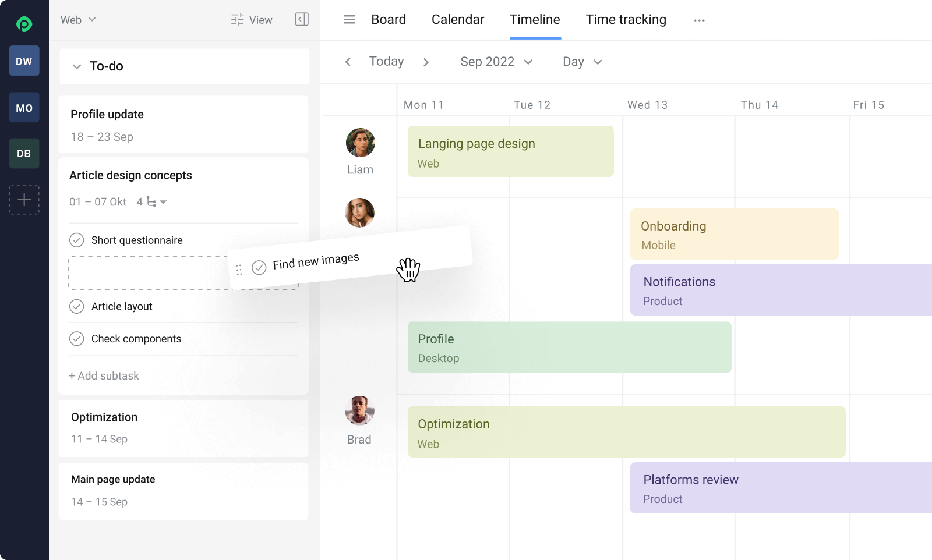Collapse the side panel with the panel icon

[302, 20]
